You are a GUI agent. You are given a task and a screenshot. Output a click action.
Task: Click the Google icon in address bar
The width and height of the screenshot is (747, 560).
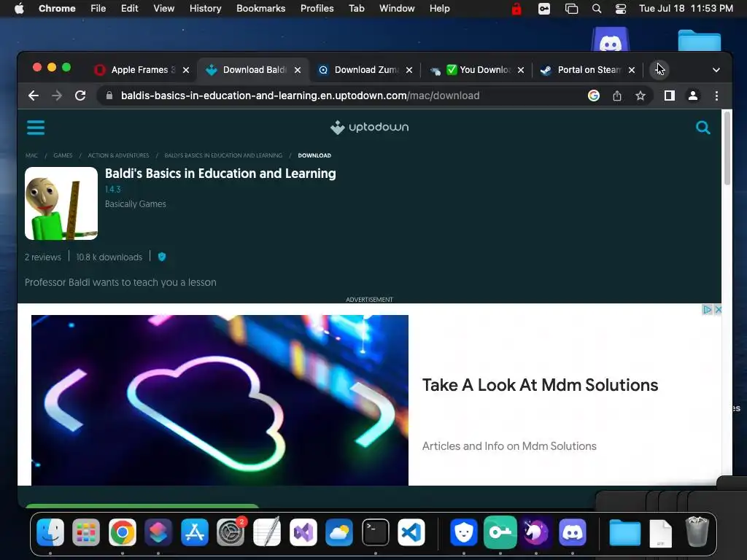[594, 96]
